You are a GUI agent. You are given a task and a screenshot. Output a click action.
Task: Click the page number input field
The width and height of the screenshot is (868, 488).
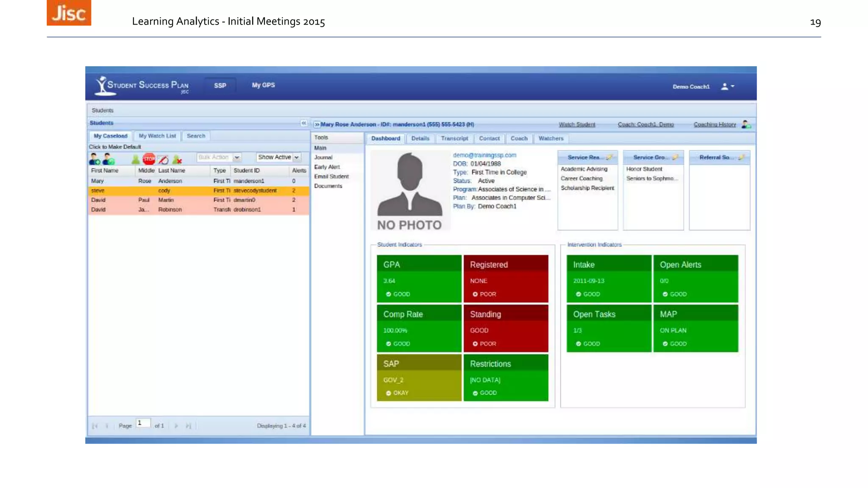[143, 423]
